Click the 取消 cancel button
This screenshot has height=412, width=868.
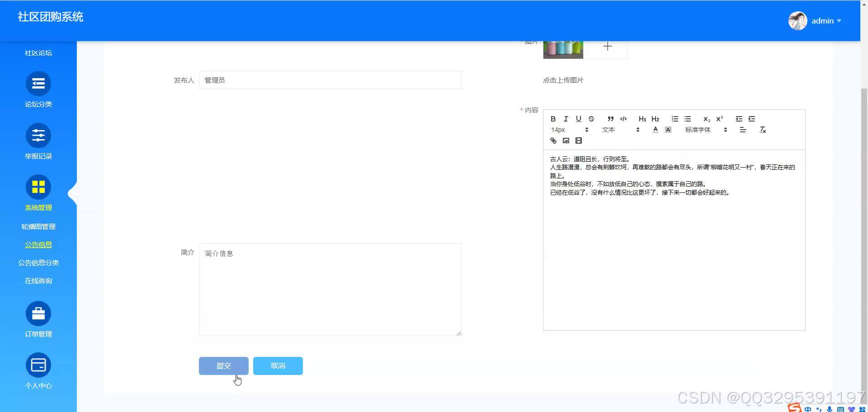(x=278, y=366)
